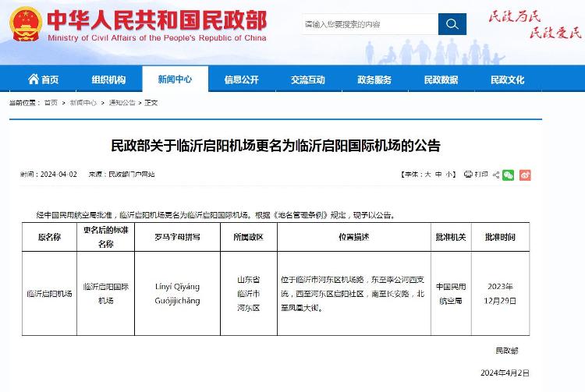Open 民政文化 navigation item

[x=507, y=79]
